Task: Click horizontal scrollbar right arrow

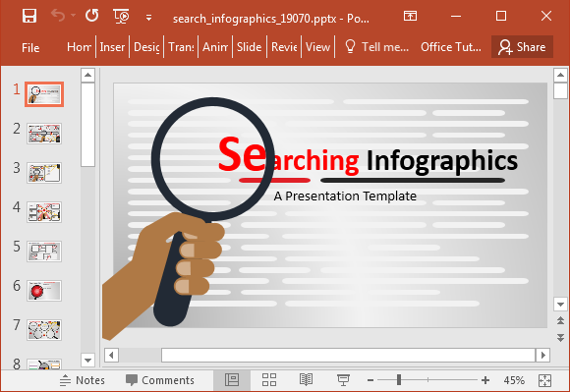Action: [543, 355]
